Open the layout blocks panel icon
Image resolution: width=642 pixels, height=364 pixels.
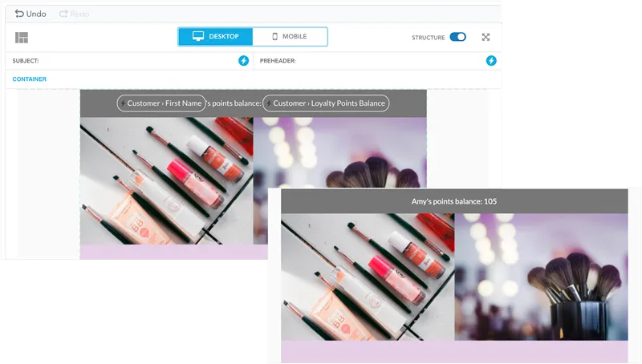point(22,38)
